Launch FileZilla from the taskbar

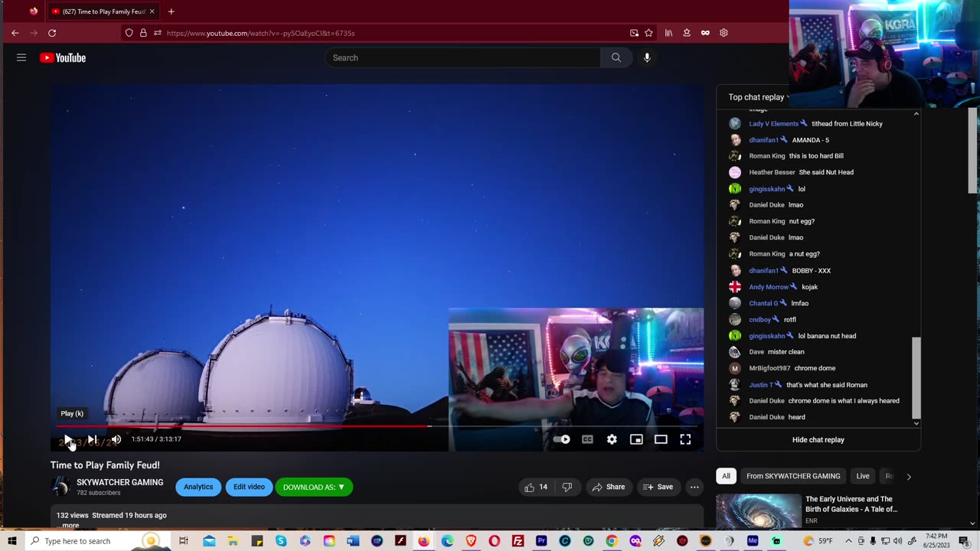(x=518, y=541)
